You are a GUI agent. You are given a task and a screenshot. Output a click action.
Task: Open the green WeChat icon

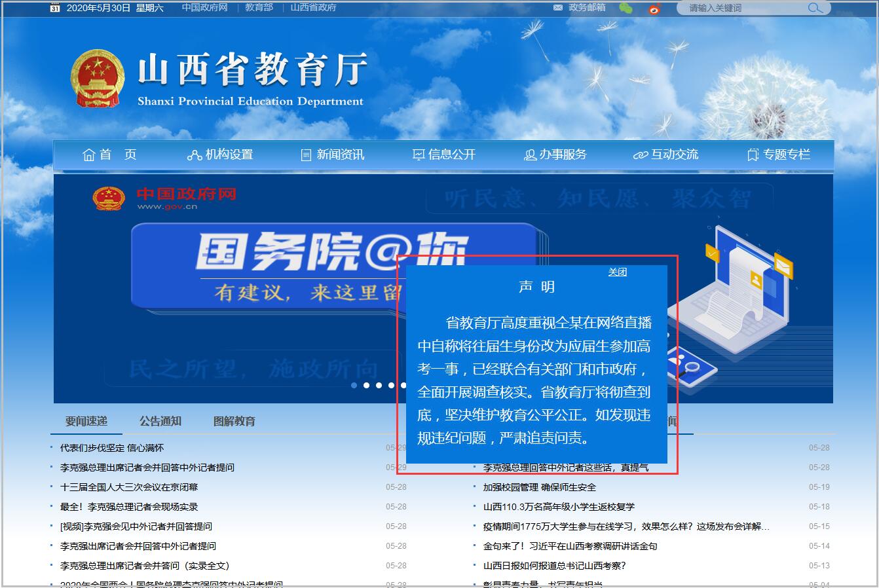626,8
